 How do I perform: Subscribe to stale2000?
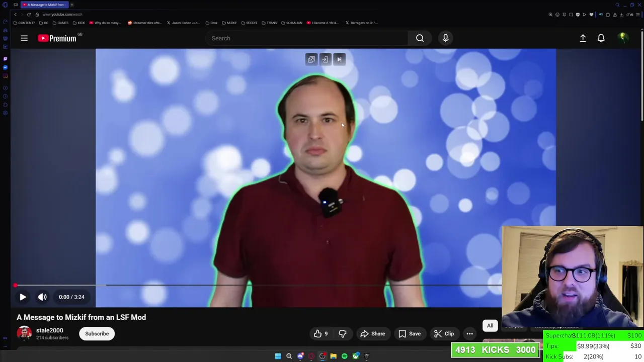click(97, 333)
